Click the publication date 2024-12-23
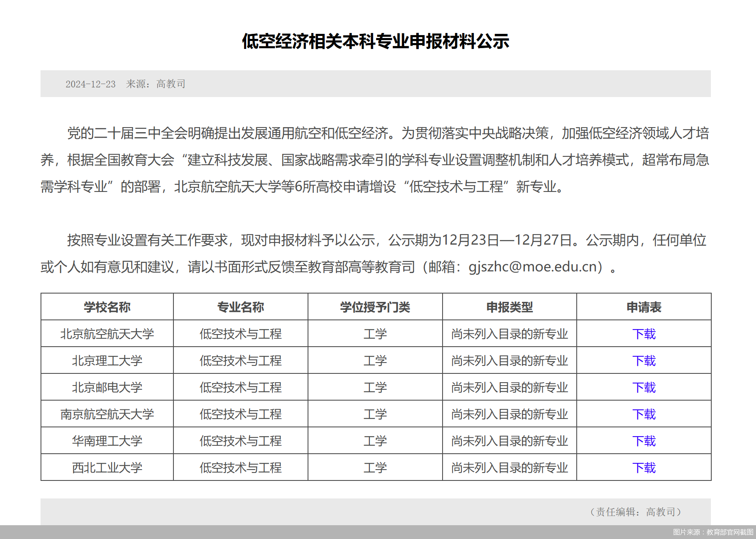This screenshot has height=539, width=756. tap(90, 84)
